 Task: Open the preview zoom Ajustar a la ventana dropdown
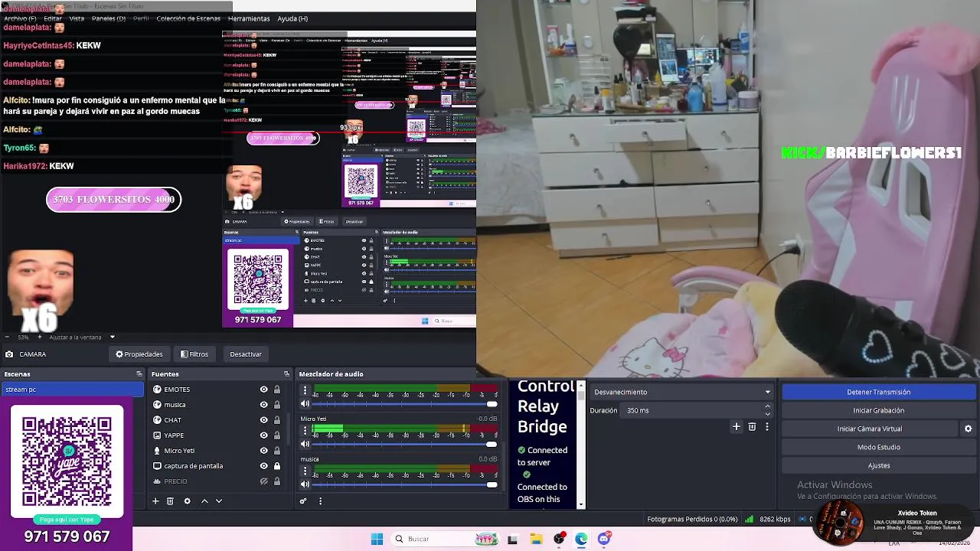[82, 337]
